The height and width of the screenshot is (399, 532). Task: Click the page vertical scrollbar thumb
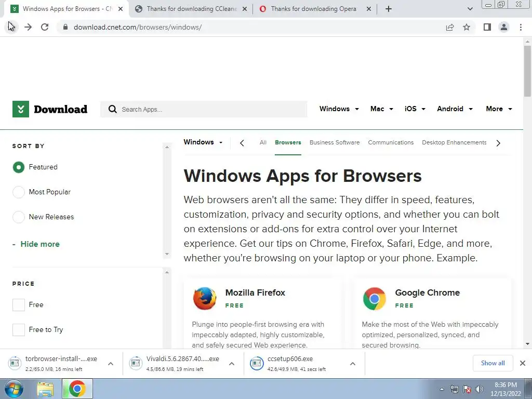coord(527,71)
